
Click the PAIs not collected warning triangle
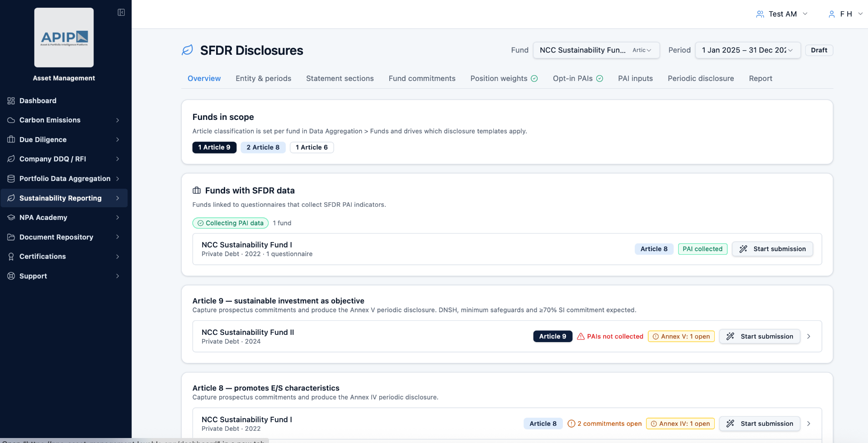point(581,336)
